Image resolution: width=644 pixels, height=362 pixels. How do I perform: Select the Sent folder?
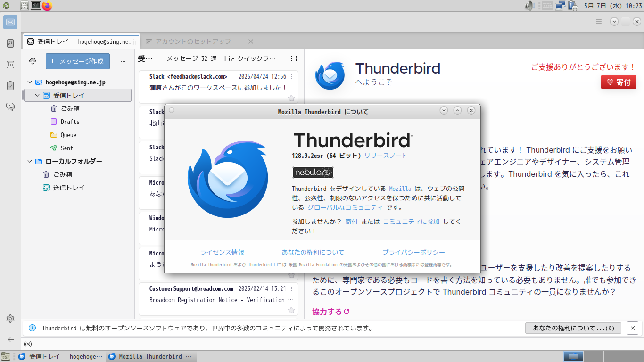pyautogui.click(x=77, y=148)
